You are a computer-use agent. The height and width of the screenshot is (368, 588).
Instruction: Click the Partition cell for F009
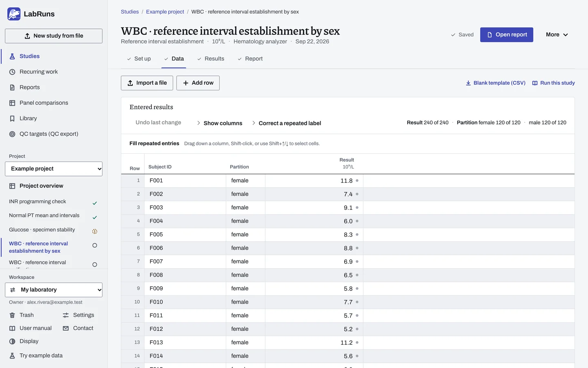(245, 289)
